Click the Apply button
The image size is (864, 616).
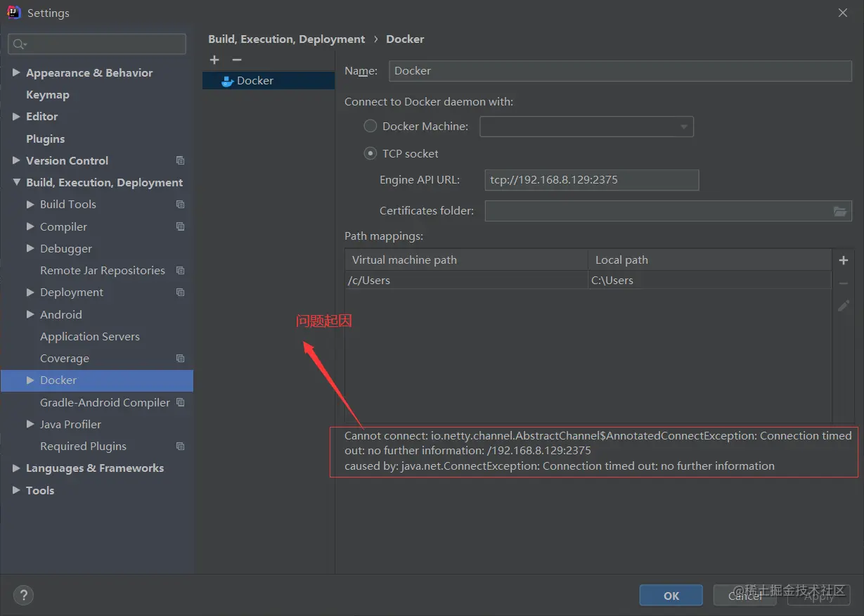(818, 595)
